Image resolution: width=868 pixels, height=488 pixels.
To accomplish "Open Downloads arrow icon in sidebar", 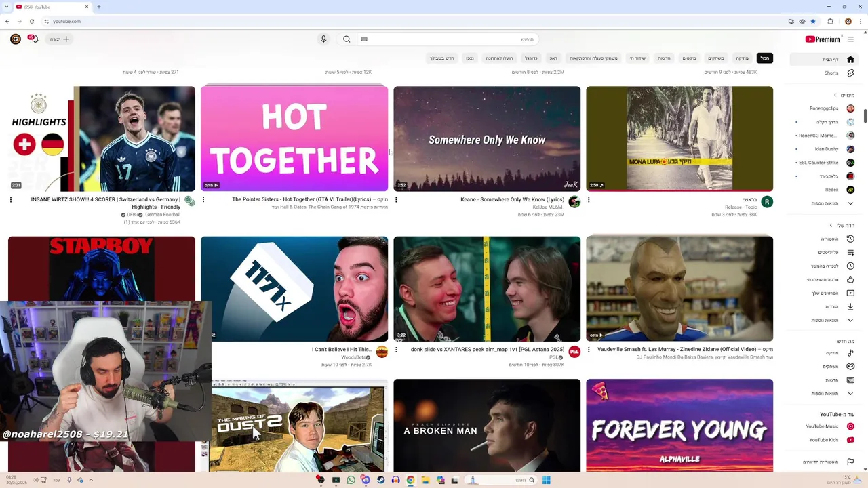I will (x=850, y=306).
